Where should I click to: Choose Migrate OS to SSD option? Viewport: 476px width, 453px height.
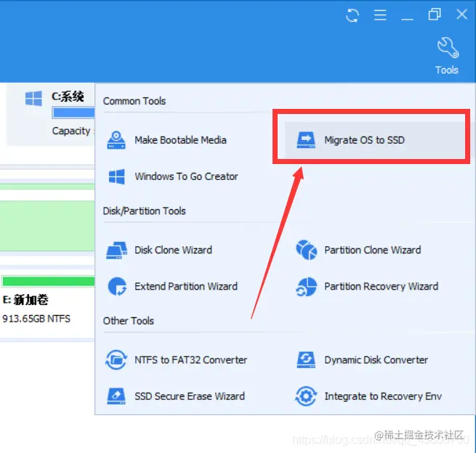click(x=365, y=140)
